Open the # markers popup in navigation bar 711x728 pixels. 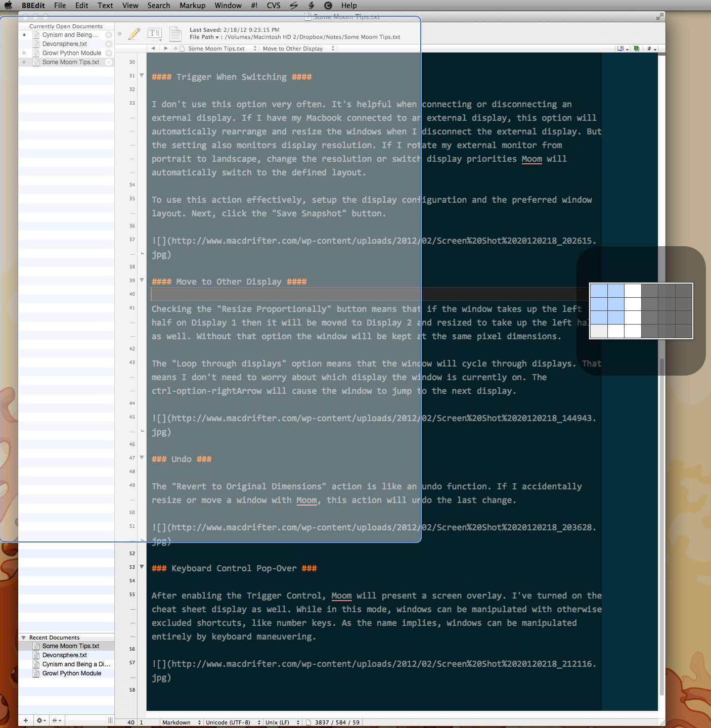click(652, 49)
